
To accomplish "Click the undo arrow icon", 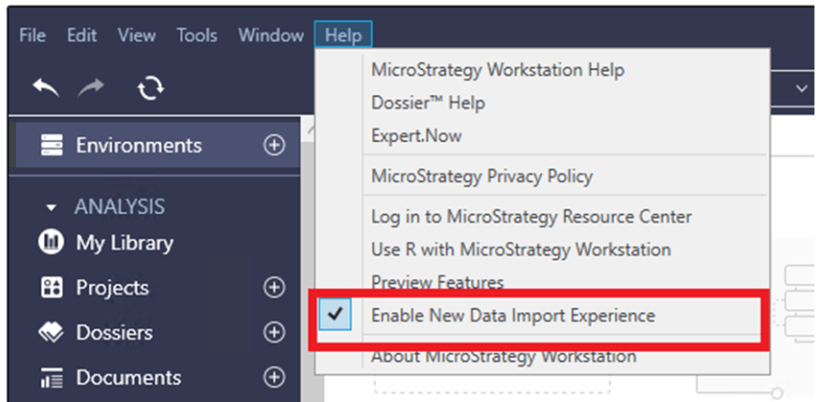I will coord(46,87).
